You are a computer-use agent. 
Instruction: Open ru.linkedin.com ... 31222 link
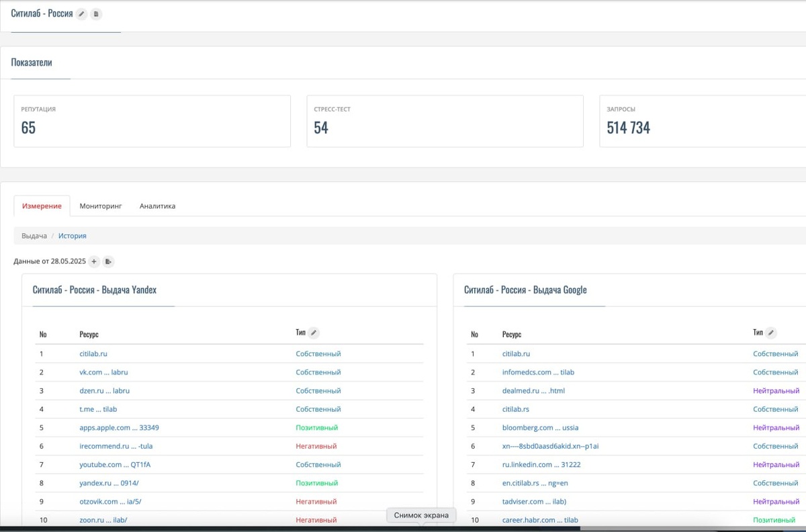pos(541,464)
